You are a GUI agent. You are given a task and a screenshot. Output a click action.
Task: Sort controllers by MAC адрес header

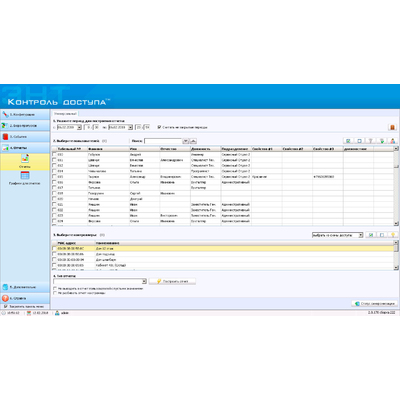tap(76, 243)
